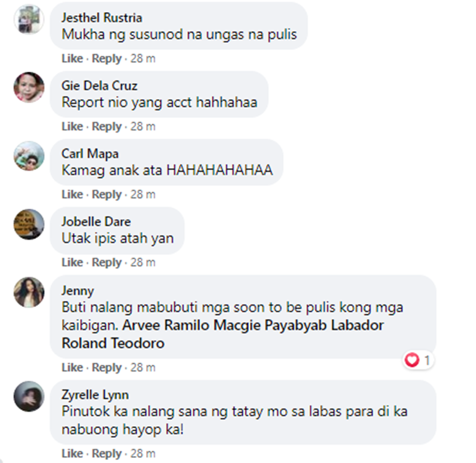This screenshot has width=476, height=463.
Task: Open Zyrelle Lynn's name link
Action: (x=95, y=395)
